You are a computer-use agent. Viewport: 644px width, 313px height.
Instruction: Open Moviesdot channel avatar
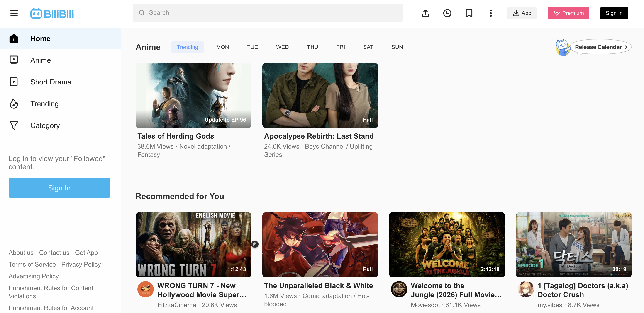[x=399, y=289]
